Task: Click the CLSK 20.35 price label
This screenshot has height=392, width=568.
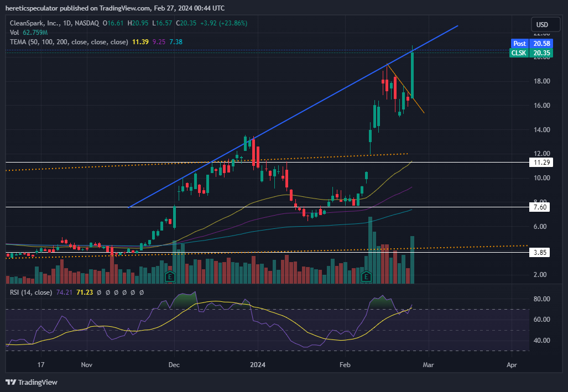Action: point(531,53)
